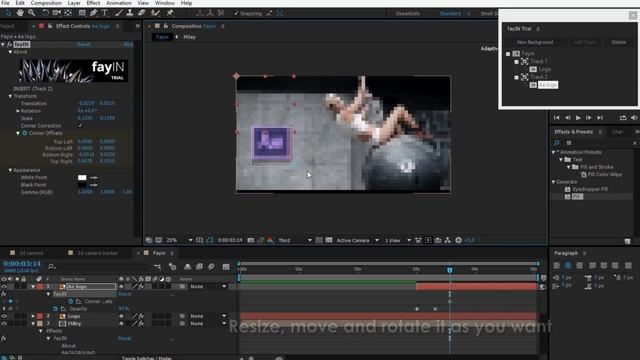The image size is (640, 360).
Task: Select the Brush tool
Action: tap(118, 13)
